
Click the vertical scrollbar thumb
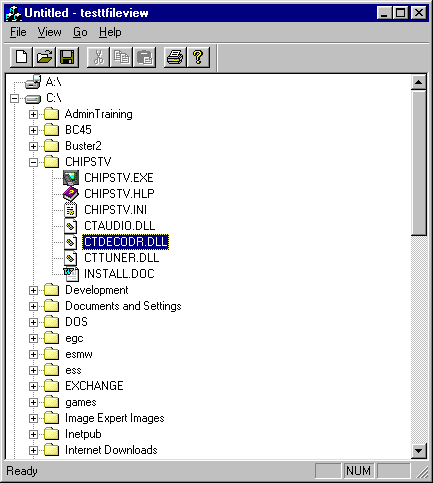tap(419, 163)
